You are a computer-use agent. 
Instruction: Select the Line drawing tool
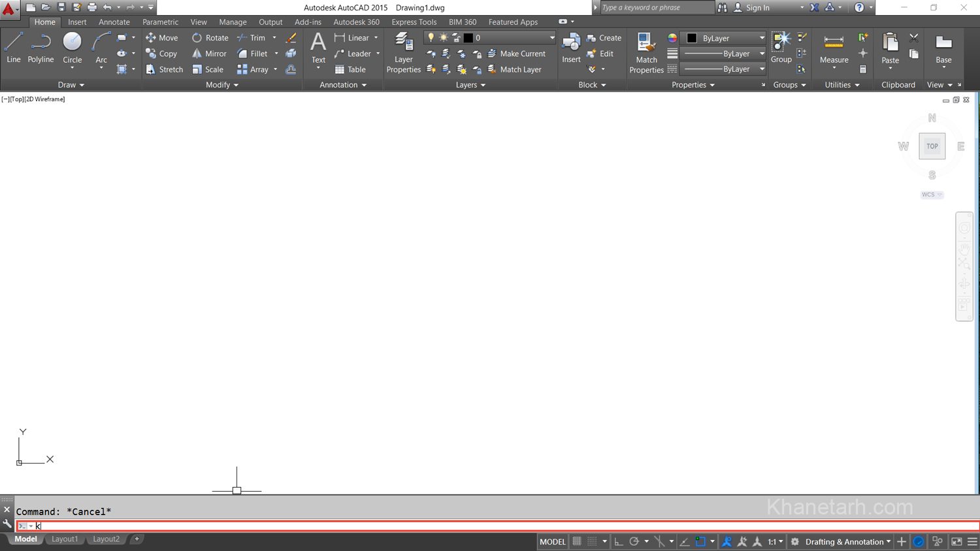pos(14,48)
